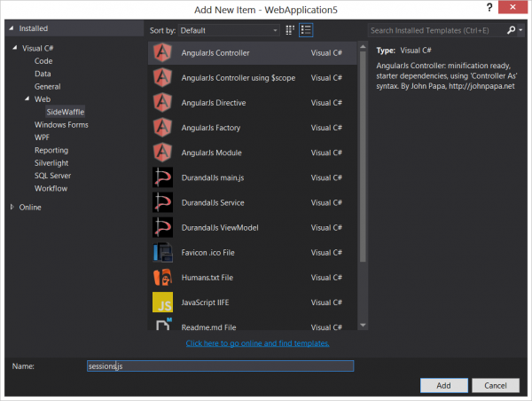Click the template list scrollbar thumb
The height and width of the screenshot is (401, 532).
tap(363, 156)
